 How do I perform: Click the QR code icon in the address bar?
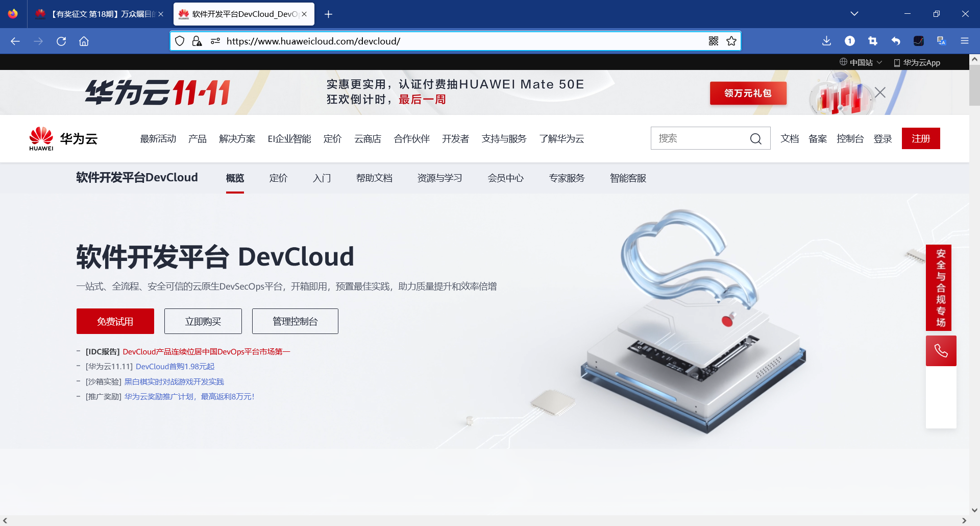713,41
